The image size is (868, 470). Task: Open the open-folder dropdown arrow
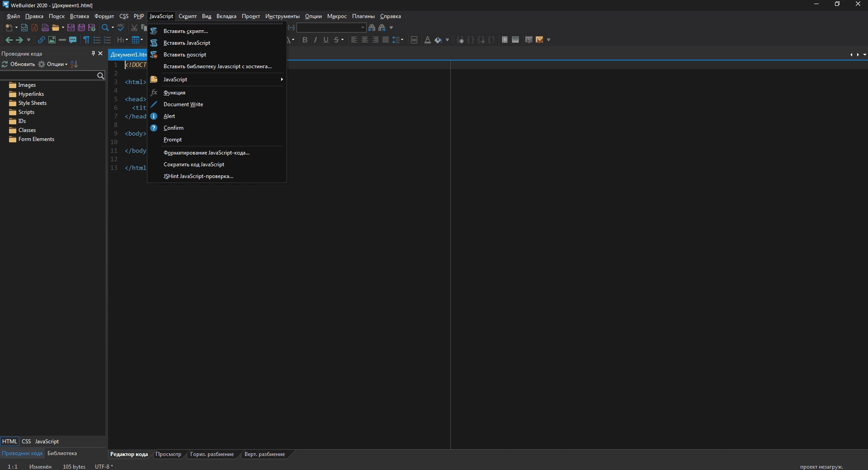[63, 28]
